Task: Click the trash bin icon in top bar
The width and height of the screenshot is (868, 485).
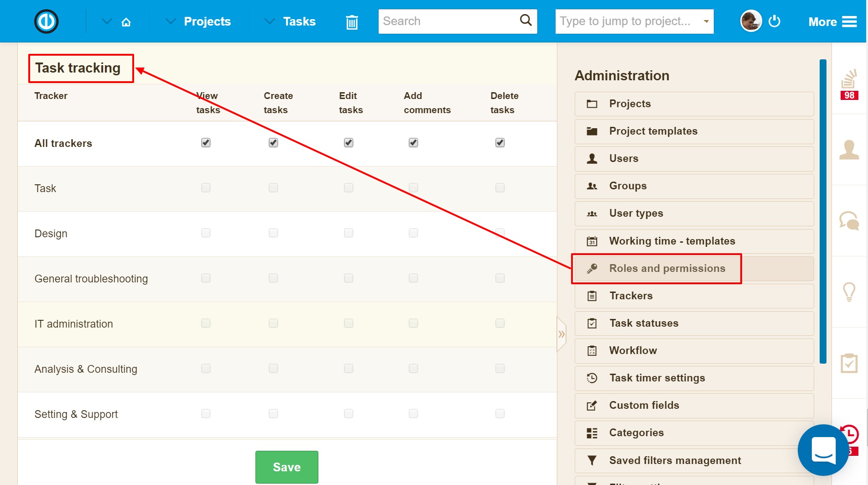Action: 352,22
